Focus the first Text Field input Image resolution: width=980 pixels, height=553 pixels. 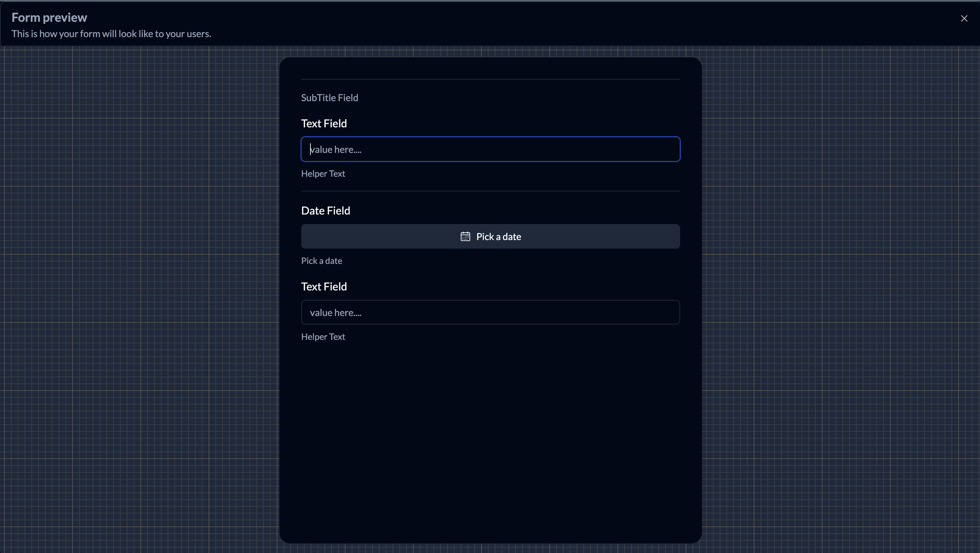point(490,149)
